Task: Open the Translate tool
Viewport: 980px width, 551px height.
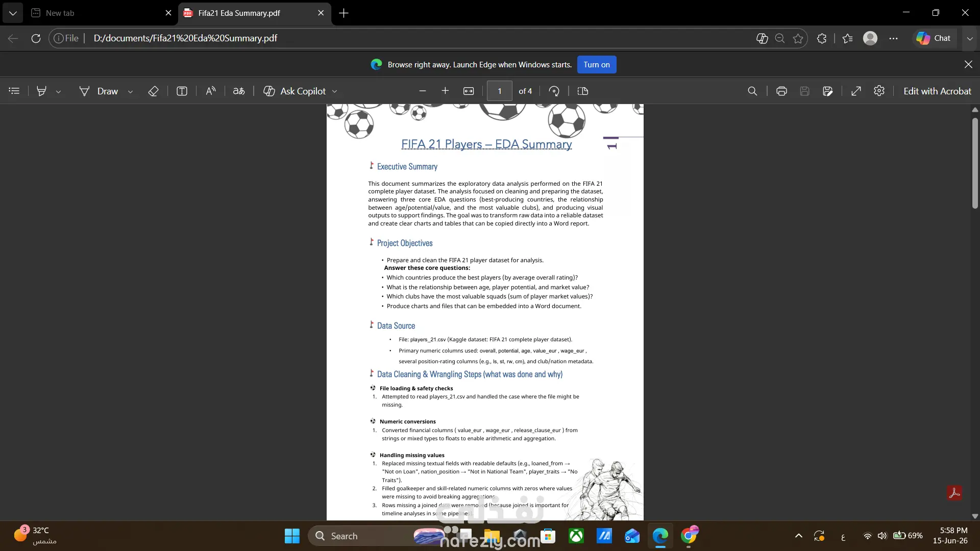Action: [x=239, y=91]
